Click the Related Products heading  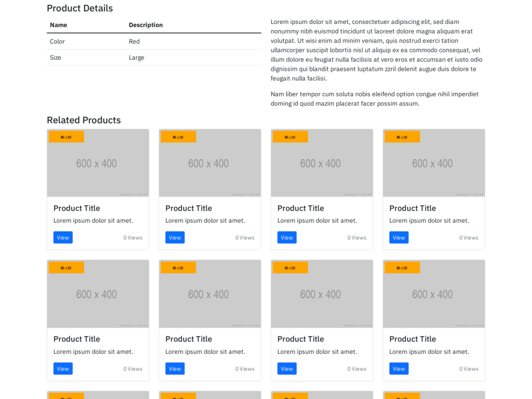click(84, 120)
